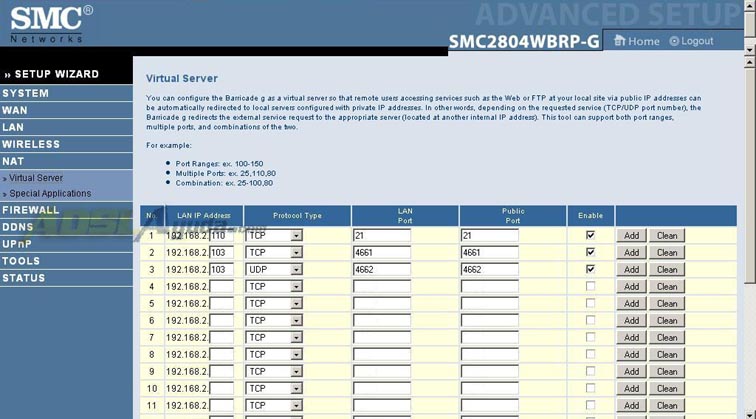
Task: Click the Virtual Server page heading
Action: tap(182, 78)
